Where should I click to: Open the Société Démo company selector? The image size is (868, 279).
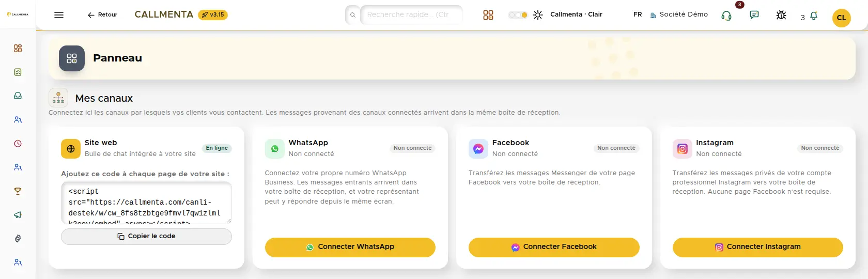tap(679, 14)
